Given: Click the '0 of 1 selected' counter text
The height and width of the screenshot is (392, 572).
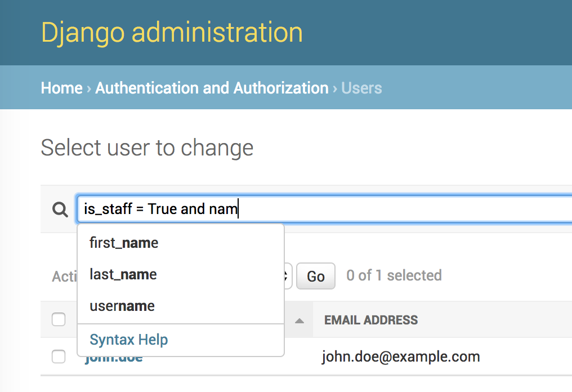Looking at the screenshot, I should (394, 275).
